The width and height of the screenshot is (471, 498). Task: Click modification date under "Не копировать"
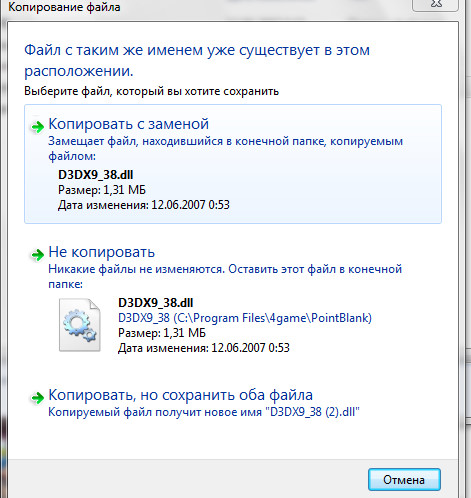click(204, 348)
